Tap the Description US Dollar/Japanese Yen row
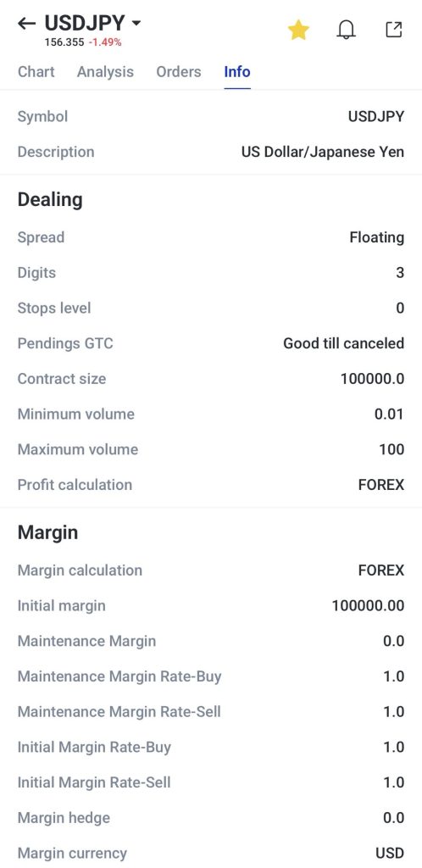The width and height of the screenshot is (422, 868). click(x=211, y=152)
